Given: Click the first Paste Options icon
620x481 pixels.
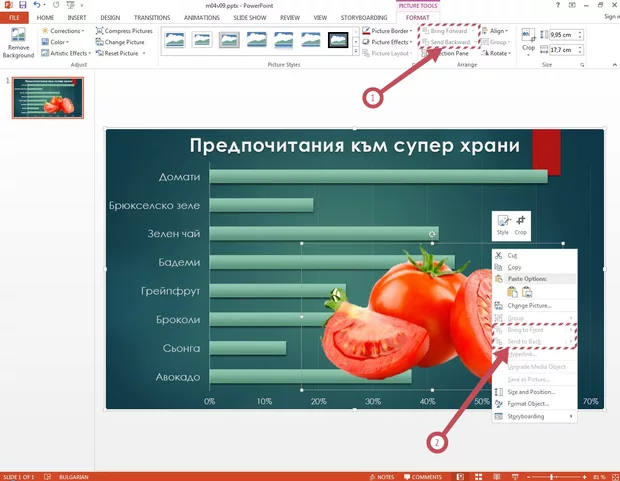Looking at the screenshot, I should coord(512,292).
